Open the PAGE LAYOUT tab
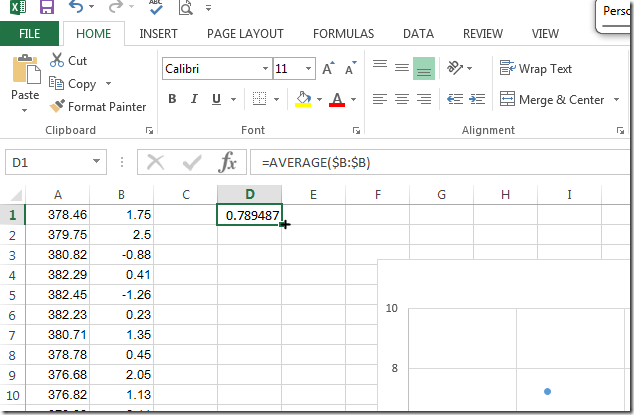 point(245,34)
